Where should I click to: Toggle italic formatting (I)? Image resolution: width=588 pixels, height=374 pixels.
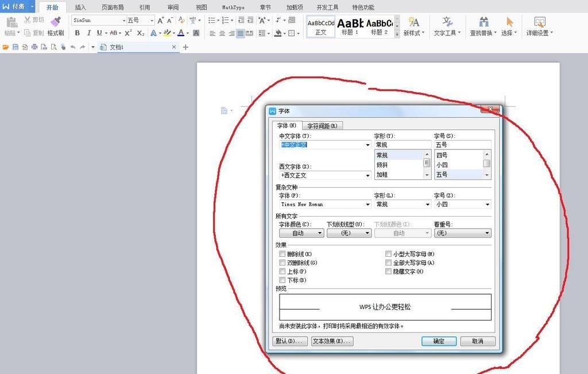(89, 33)
